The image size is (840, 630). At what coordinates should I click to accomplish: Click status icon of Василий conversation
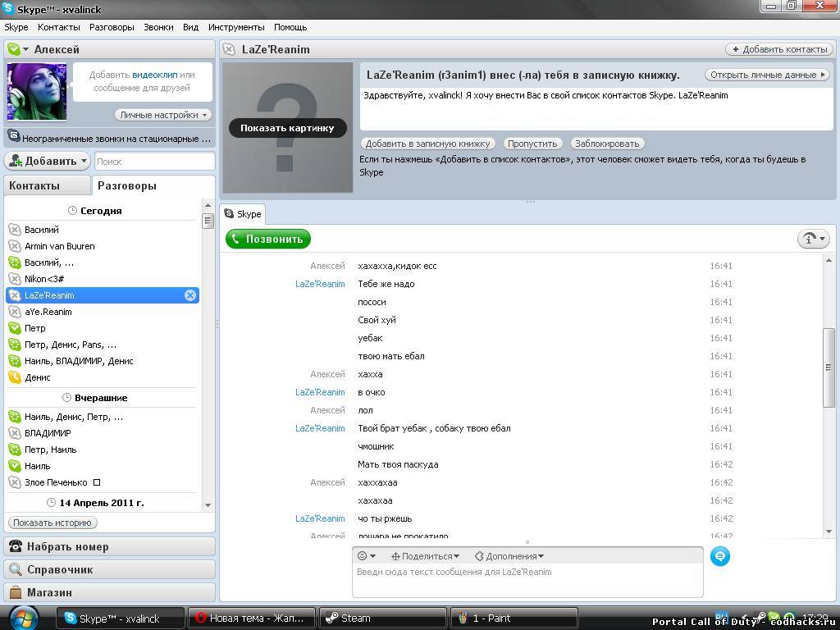pos(15,230)
